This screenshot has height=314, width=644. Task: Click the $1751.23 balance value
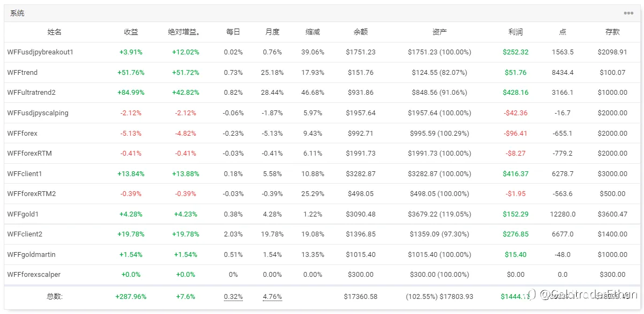tap(361, 52)
